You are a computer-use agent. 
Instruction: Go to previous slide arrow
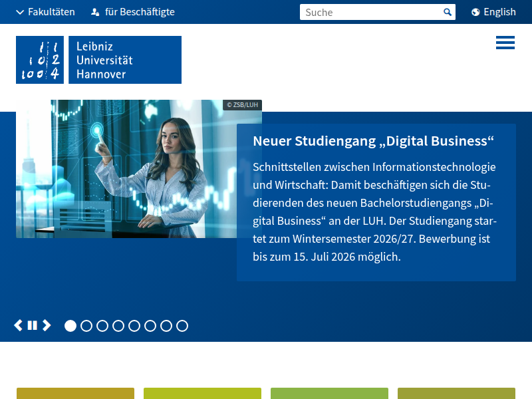click(19, 325)
